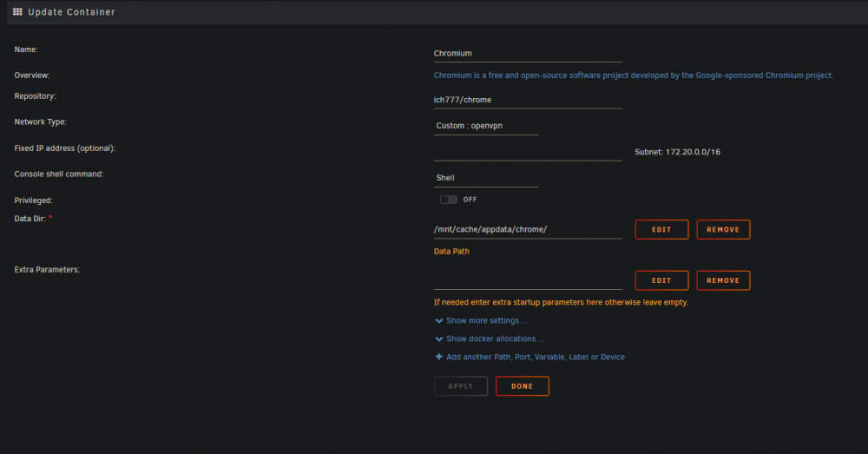Click the Update Container heading
This screenshot has width=868, height=454.
coord(71,11)
